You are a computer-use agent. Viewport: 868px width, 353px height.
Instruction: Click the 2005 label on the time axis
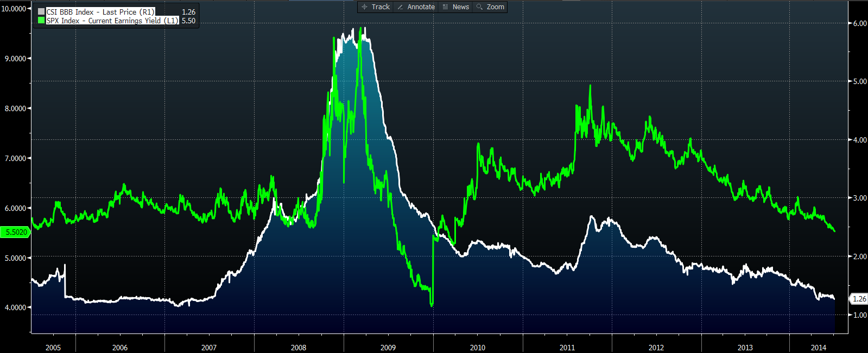53,348
